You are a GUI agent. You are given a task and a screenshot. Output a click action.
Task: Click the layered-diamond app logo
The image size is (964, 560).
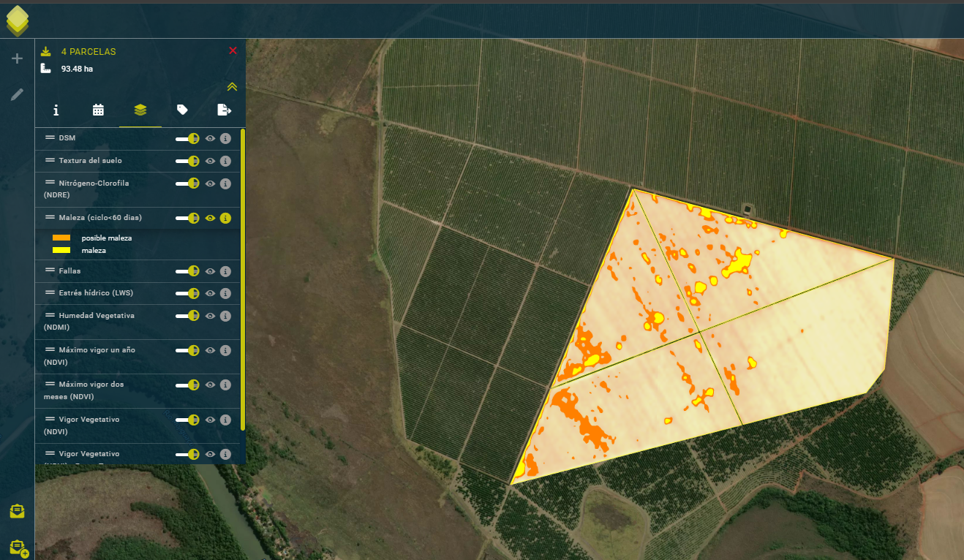click(x=18, y=21)
